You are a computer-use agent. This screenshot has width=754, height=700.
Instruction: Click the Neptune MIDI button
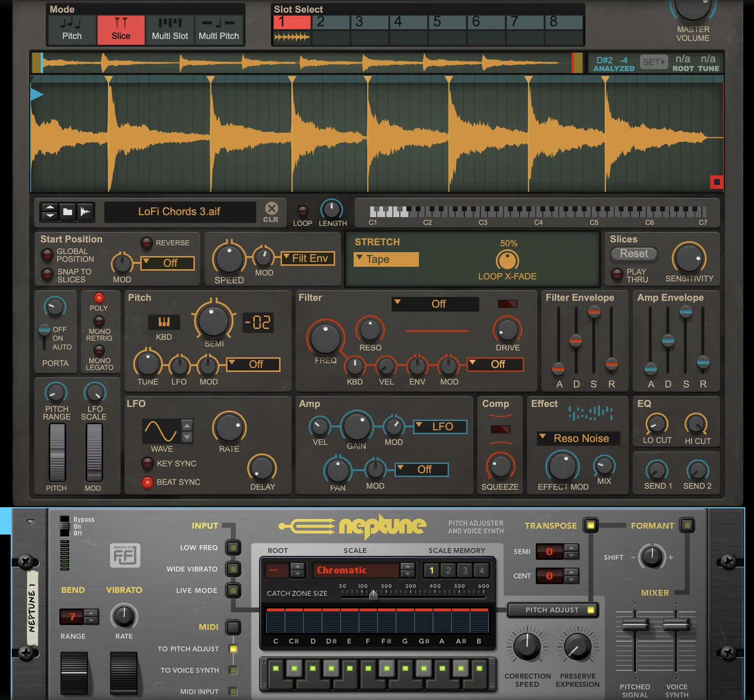point(233,627)
